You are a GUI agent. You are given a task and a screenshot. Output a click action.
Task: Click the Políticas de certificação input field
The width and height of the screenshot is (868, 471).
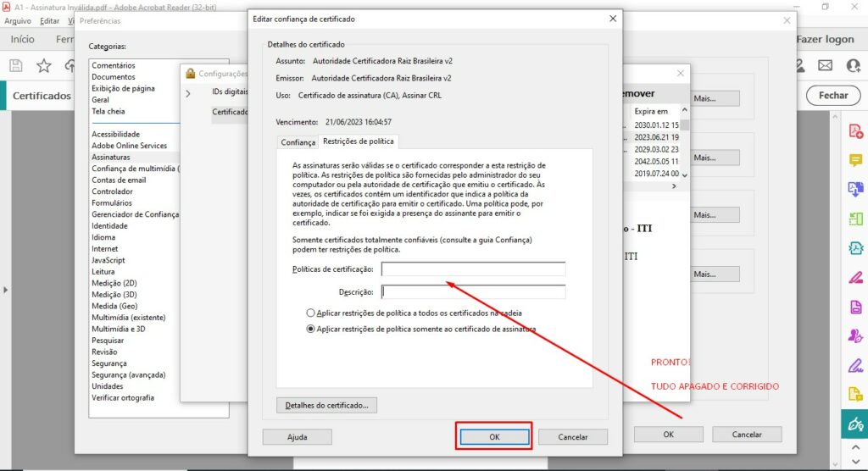coord(473,269)
